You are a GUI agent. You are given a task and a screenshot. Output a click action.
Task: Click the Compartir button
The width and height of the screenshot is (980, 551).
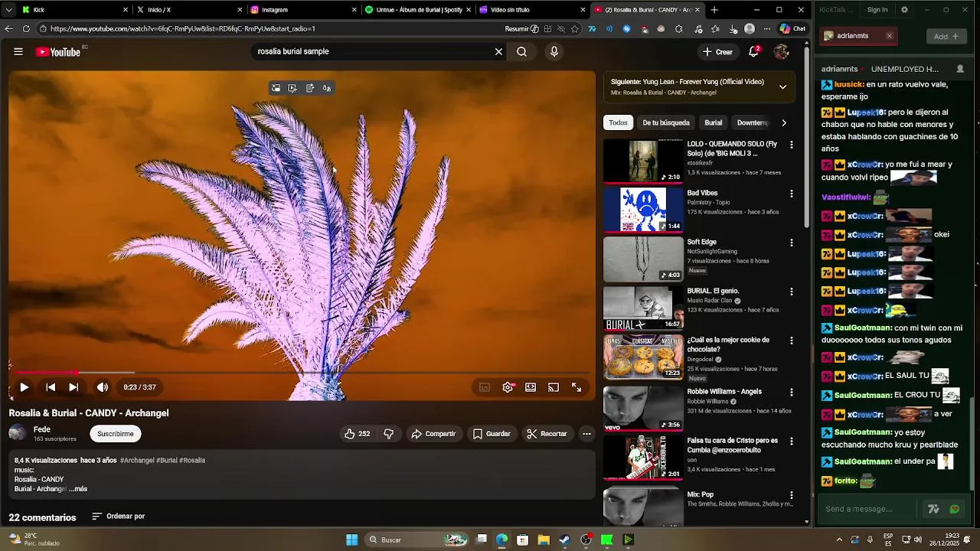pos(433,434)
